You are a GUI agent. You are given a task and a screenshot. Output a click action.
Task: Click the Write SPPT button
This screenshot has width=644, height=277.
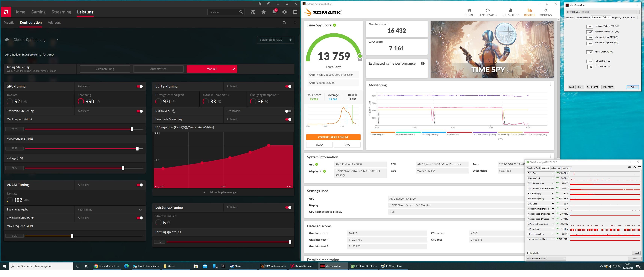click(607, 87)
